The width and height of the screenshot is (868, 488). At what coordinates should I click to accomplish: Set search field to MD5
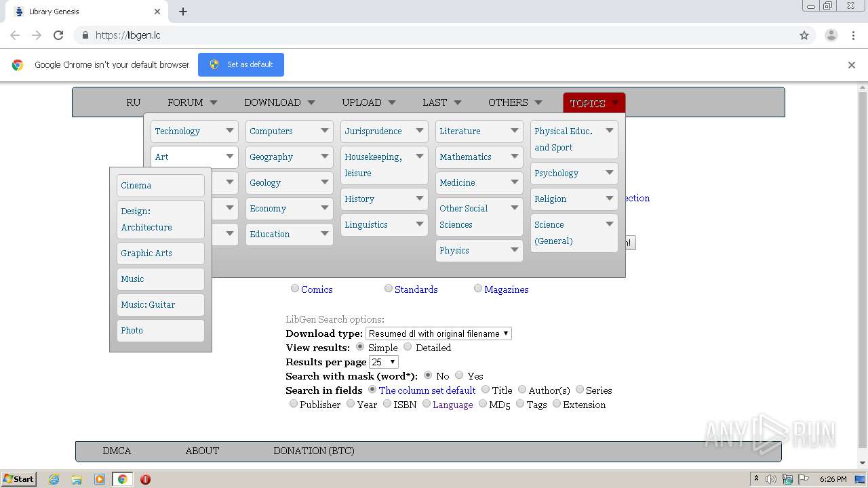[x=483, y=404]
